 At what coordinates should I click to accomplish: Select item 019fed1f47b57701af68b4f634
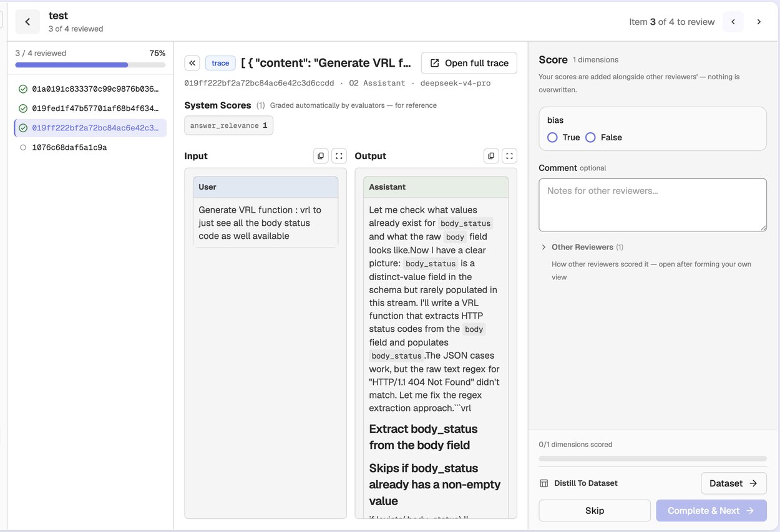pos(90,109)
